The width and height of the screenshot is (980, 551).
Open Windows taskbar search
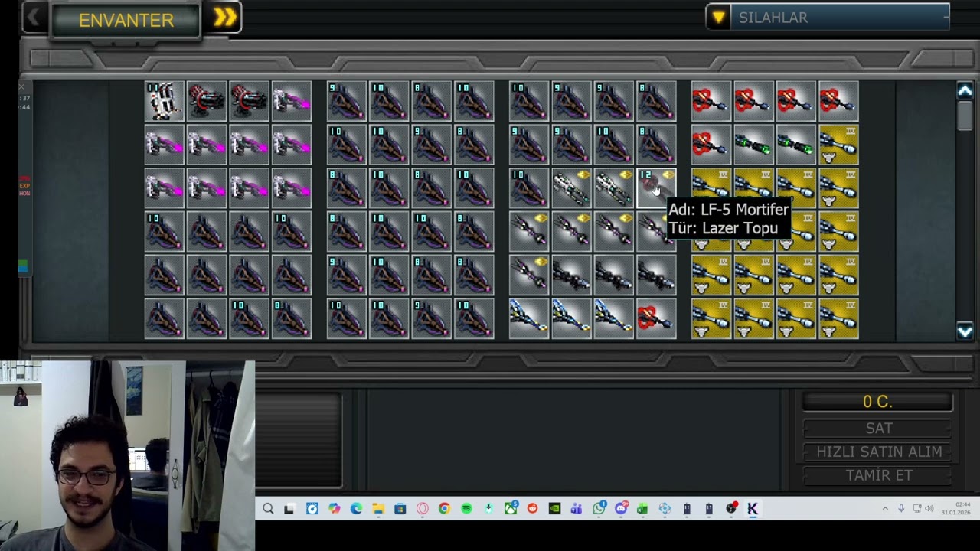point(268,509)
